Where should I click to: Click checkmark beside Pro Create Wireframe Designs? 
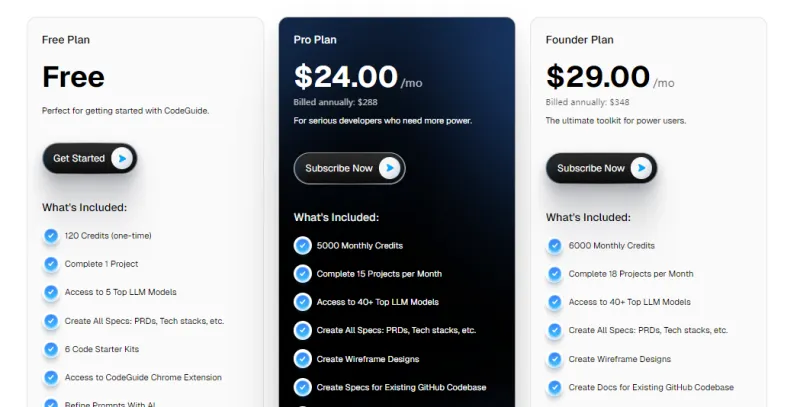coord(302,358)
